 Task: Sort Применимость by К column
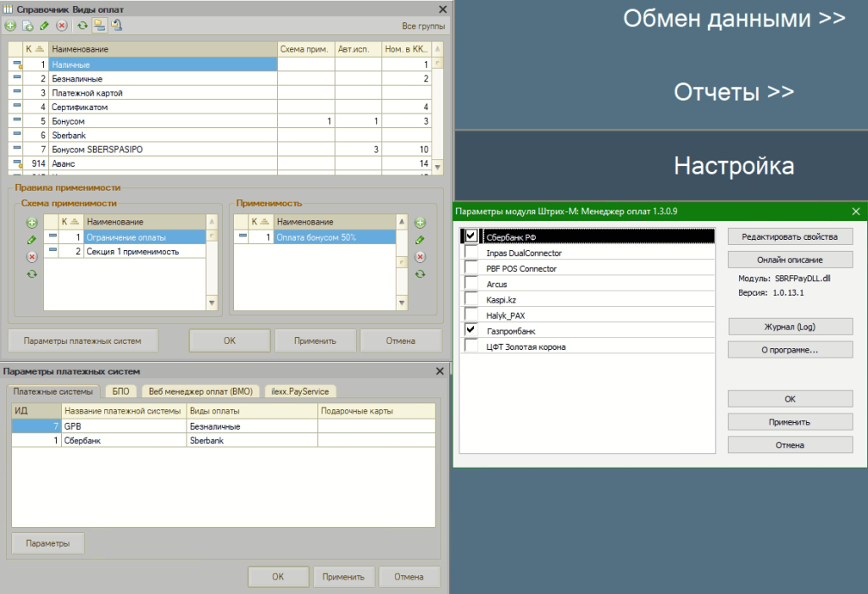coord(261,221)
